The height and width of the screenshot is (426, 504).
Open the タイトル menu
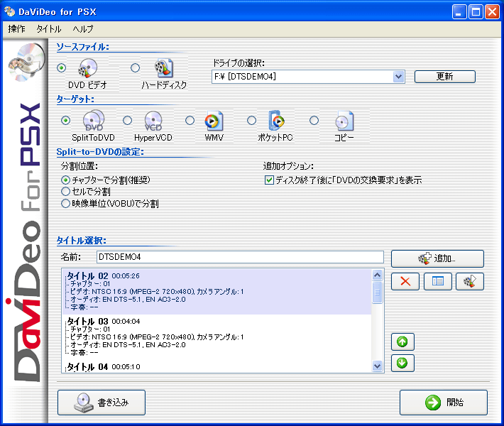point(49,29)
